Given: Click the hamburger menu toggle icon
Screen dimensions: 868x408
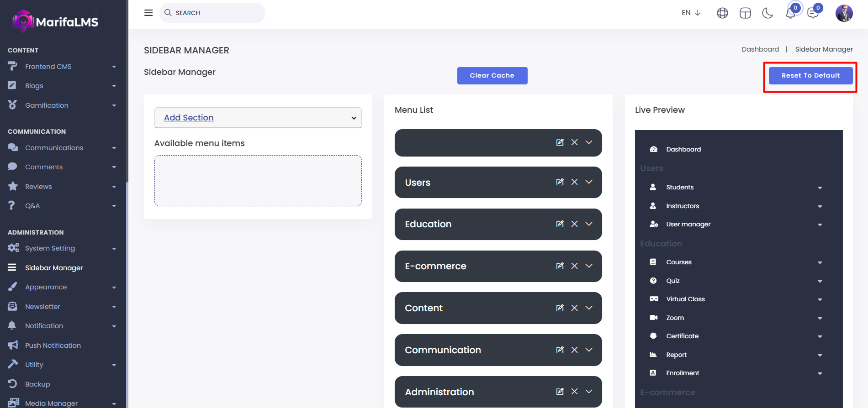Looking at the screenshot, I should (148, 13).
